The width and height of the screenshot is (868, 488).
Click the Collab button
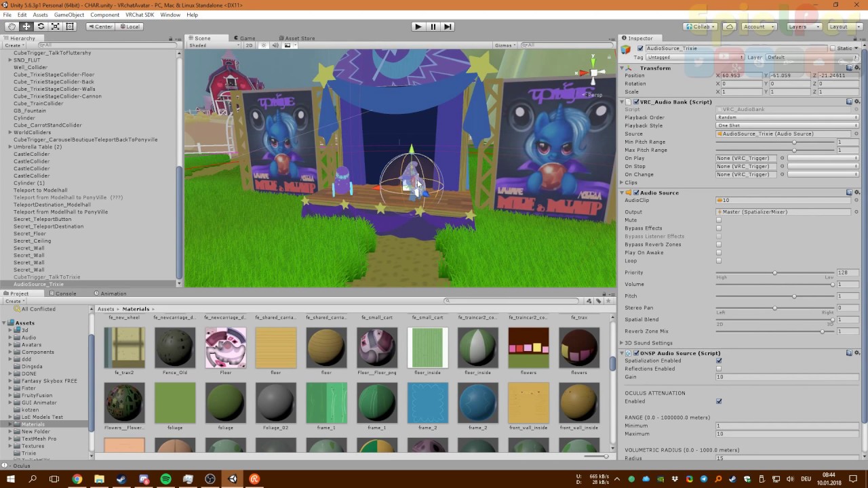[701, 26]
